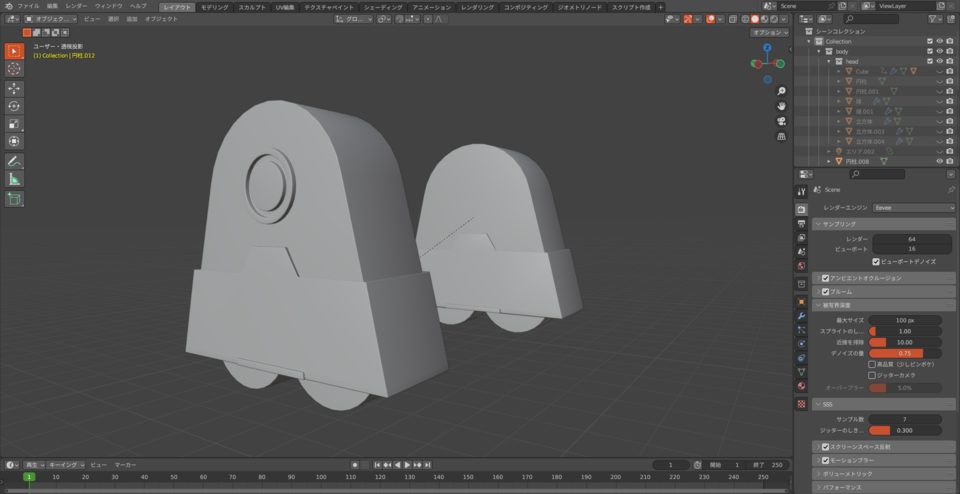960x494 pixels.
Task: Adjust the デノイズの量 slider
Action: [x=905, y=353]
